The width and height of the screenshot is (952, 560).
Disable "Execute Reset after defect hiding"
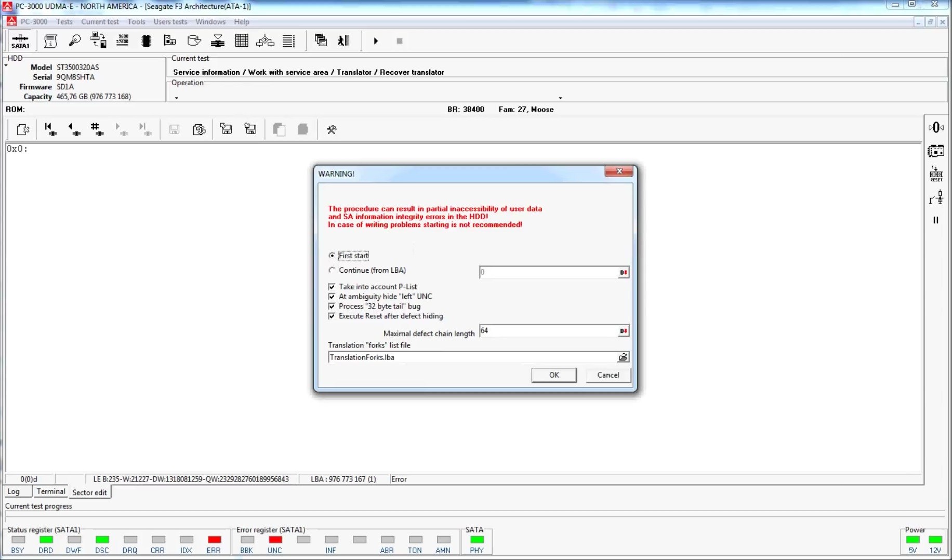click(332, 316)
